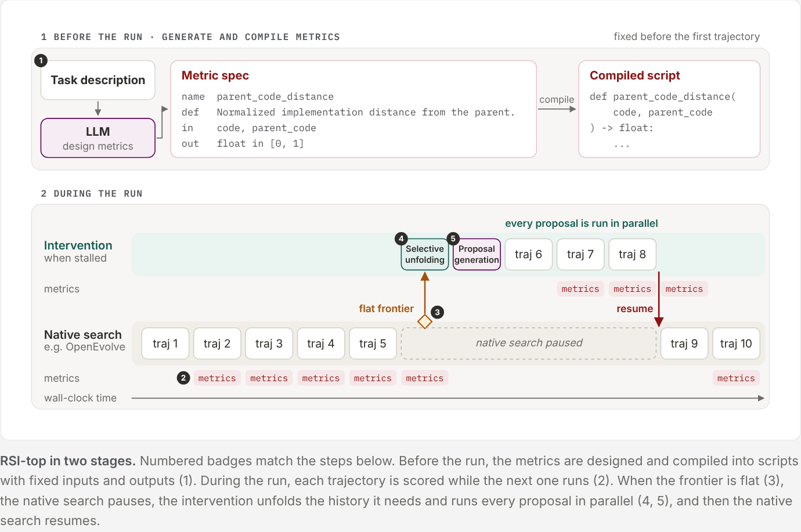The height and width of the screenshot is (532, 801).
Task: Click 'RSI-top in two stages.' caption title
Action: tap(68, 461)
